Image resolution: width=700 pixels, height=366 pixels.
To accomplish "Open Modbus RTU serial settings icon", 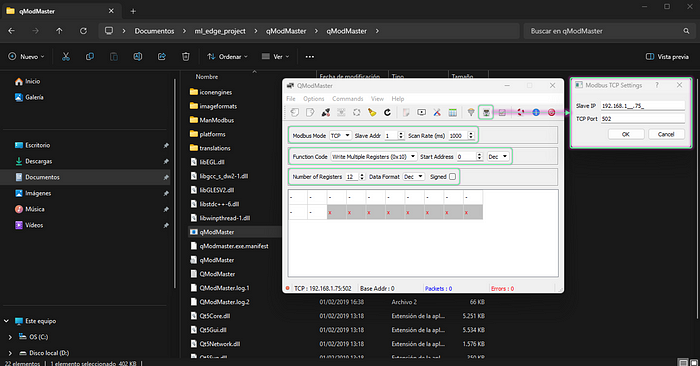I will tap(471, 112).
